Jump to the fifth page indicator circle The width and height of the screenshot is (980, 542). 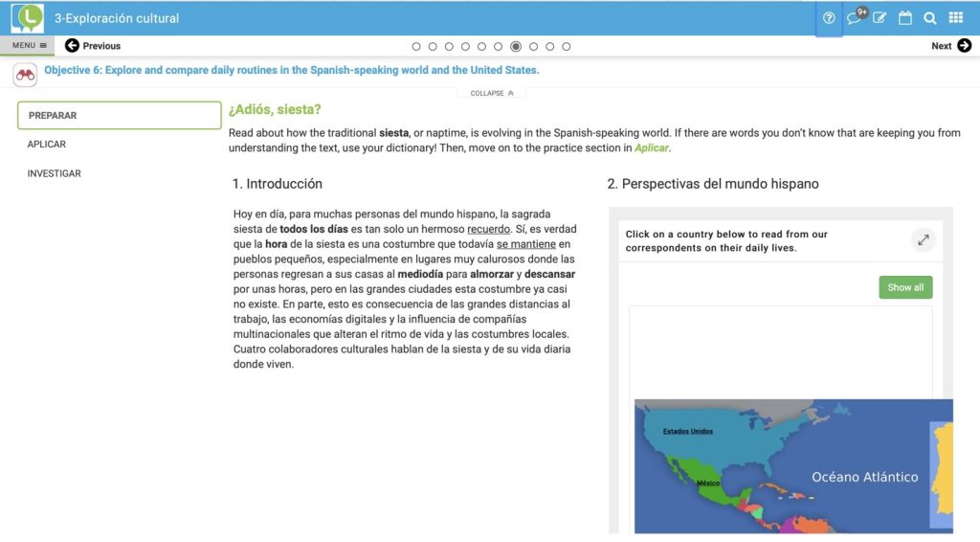tap(483, 46)
